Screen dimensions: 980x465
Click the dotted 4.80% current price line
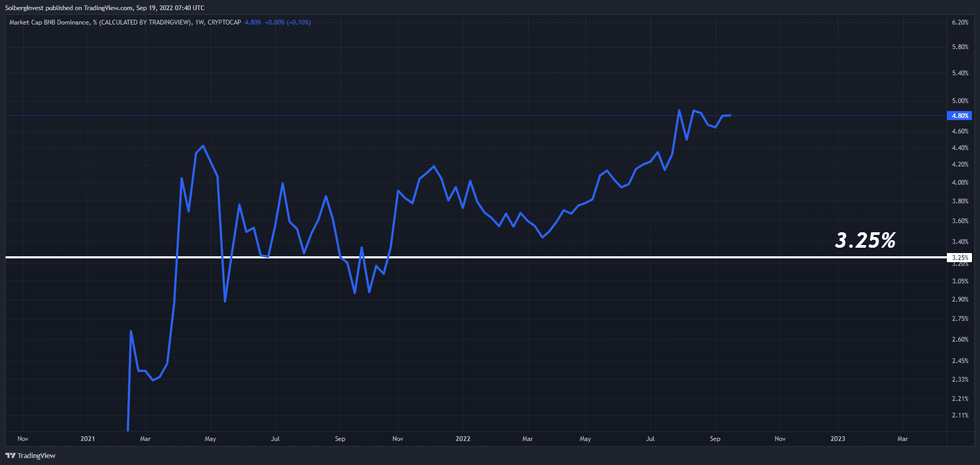476,116
